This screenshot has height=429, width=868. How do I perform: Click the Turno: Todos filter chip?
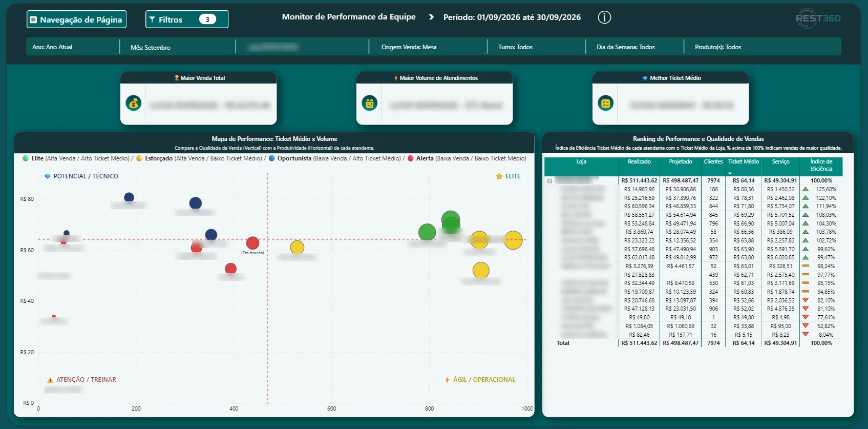pos(536,47)
